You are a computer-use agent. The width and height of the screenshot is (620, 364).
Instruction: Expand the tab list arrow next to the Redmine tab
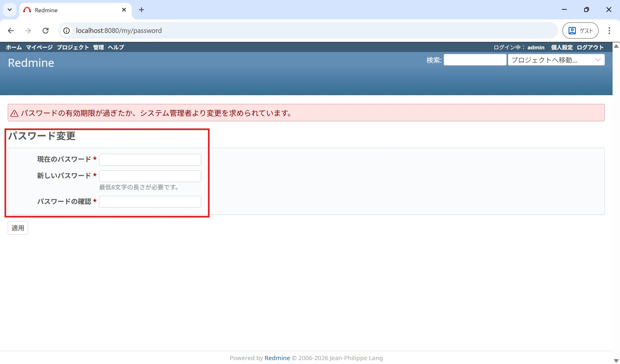[9, 10]
